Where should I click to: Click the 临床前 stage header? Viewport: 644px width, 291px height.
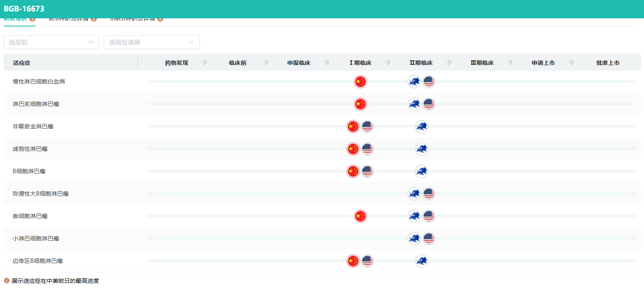click(x=238, y=63)
